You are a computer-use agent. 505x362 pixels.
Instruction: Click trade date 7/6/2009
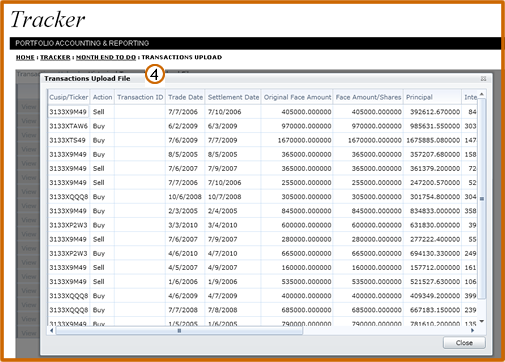(183, 140)
